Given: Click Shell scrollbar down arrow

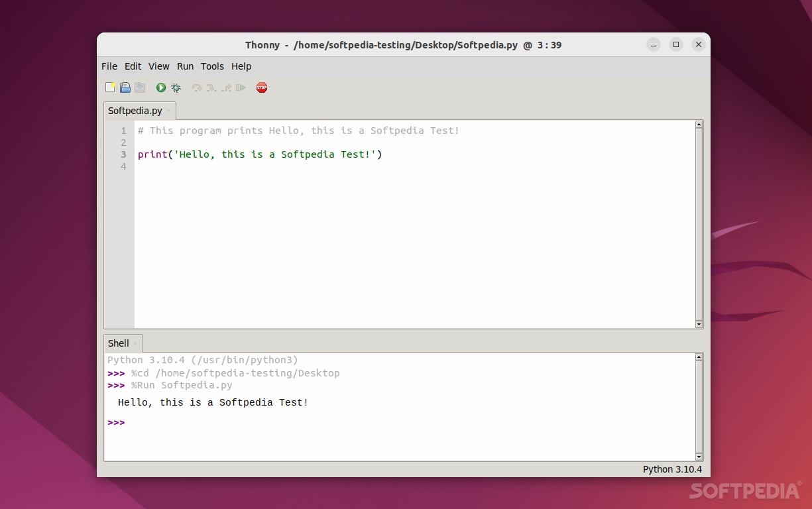Looking at the screenshot, I should coord(699,457).
